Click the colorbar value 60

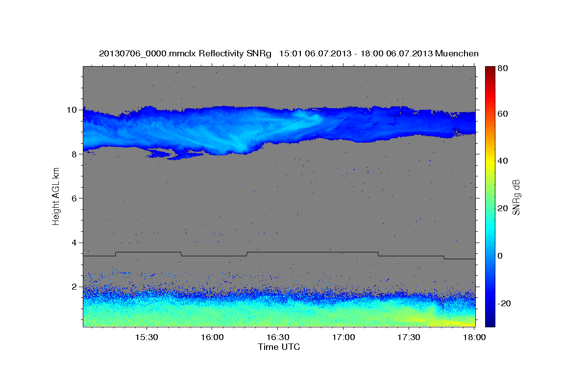tap(502, 114)
